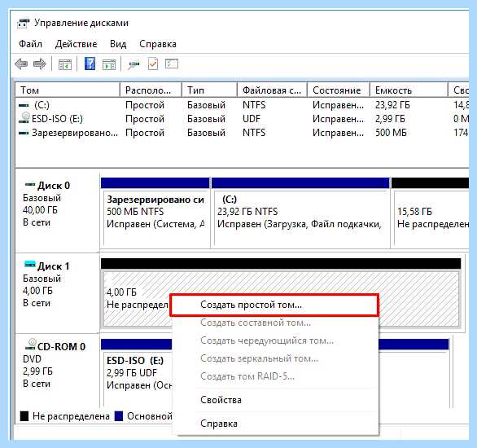Open the Справка menu in menu bar

point(158,44)
